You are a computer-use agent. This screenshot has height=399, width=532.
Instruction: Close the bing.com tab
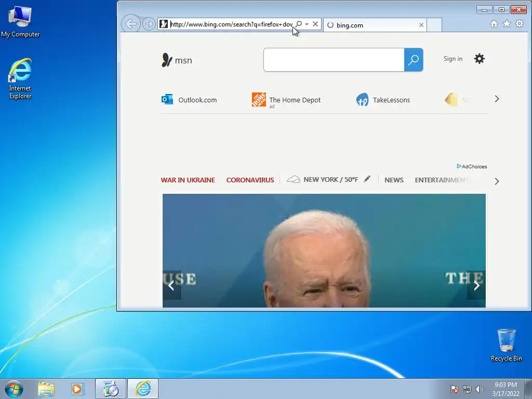click(421, 25)
